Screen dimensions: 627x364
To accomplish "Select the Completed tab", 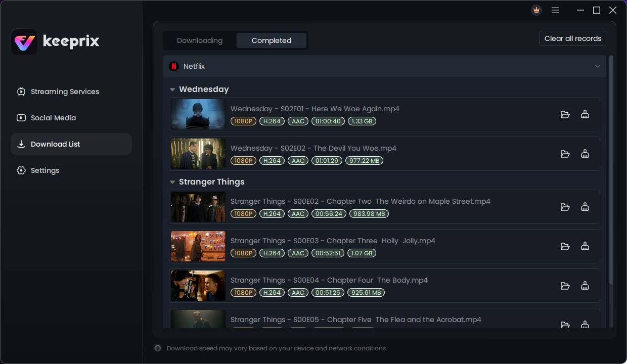I will [x=272, y=40].
